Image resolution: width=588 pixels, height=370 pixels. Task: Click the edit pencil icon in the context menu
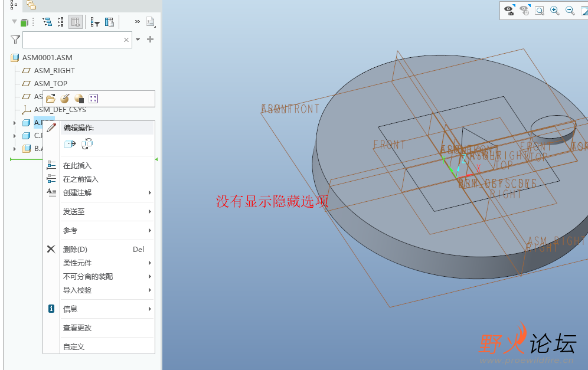click(x=50, y=127)
